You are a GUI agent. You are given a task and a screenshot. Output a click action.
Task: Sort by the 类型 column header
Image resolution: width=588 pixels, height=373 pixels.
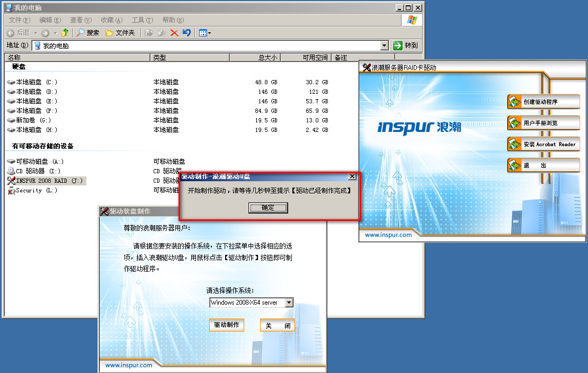[x=190, y=57]
